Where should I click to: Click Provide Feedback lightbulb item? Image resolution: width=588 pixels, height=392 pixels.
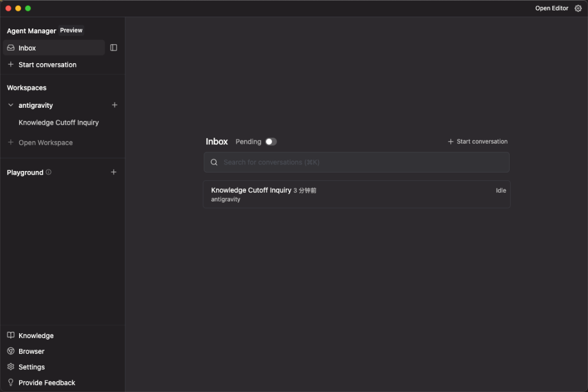tap(46, 383)
